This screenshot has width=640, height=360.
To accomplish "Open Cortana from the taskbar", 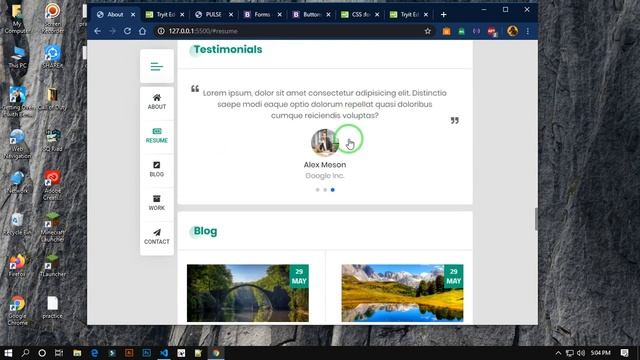I will pos(42,353).
